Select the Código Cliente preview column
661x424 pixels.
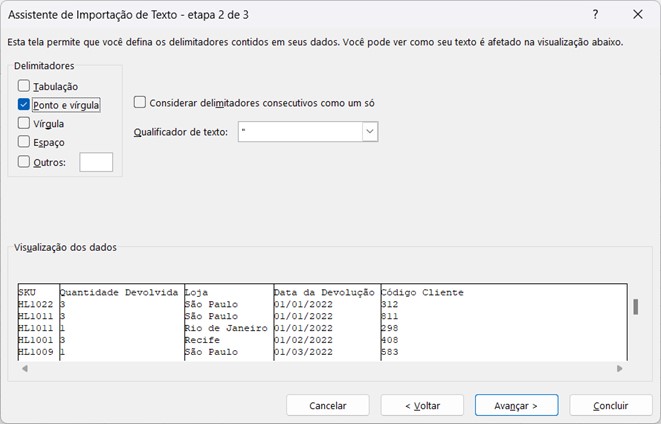(x=422, y=293)
